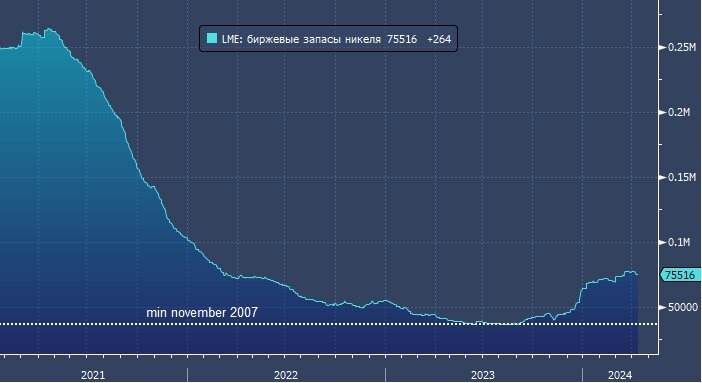Click the 0.2M axis label
702x383 pixels.
click(x=679, y=112)
